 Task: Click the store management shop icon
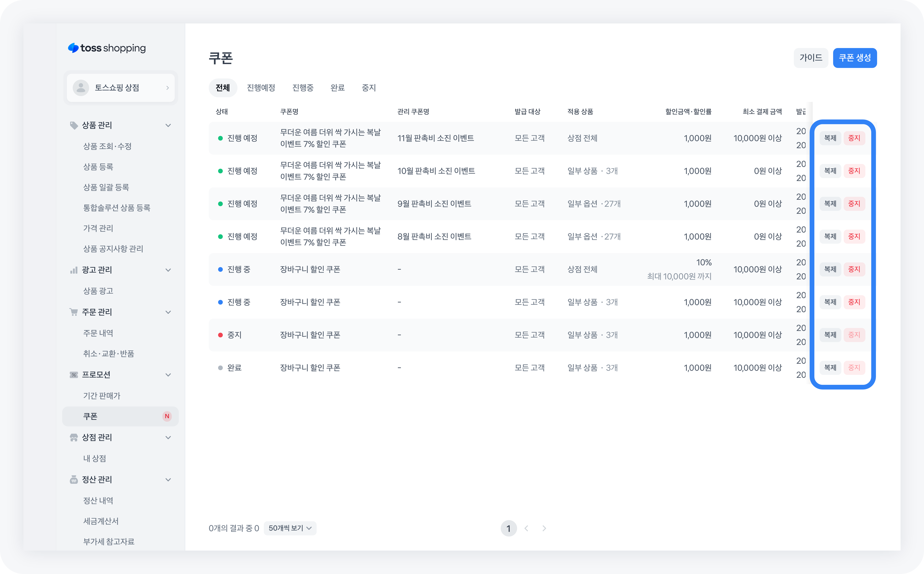click(x=74, y=437)
